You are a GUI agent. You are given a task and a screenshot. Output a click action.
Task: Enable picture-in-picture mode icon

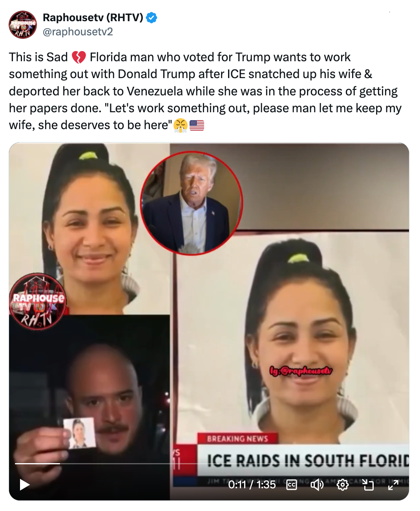(x=368, y=485)
